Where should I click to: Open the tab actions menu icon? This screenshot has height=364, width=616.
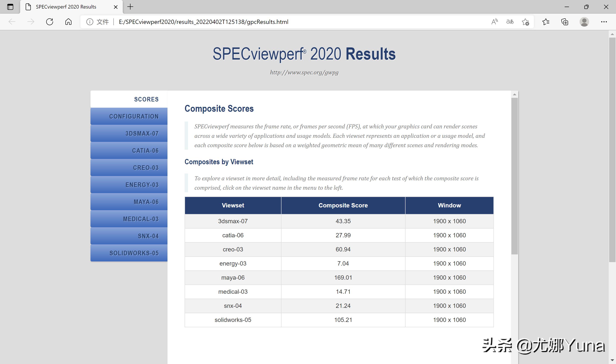coord(10,7)
